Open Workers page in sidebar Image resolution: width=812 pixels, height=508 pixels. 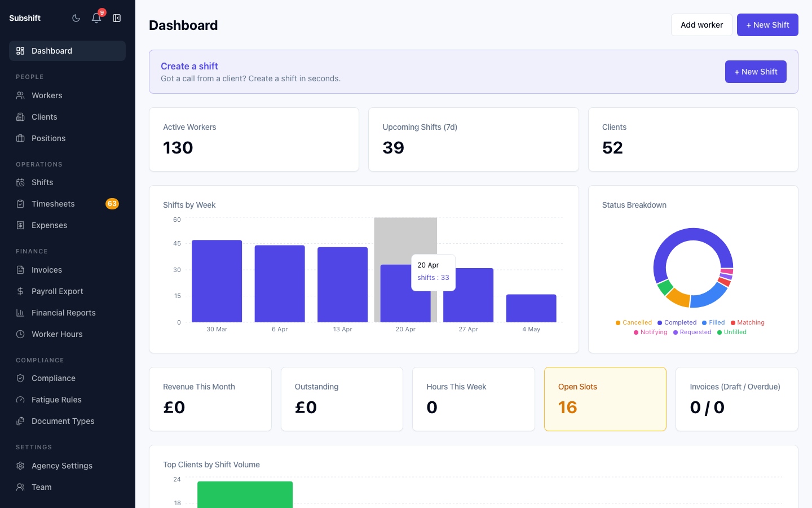click(67, 95)
